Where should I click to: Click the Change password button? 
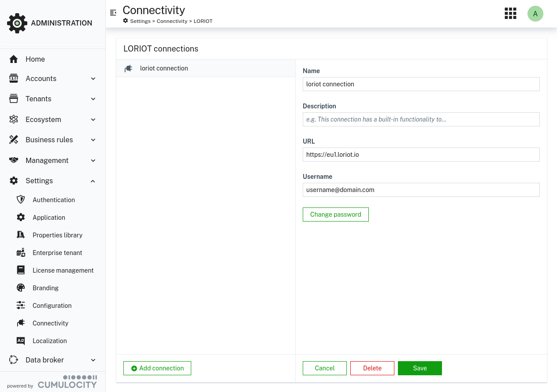pos(335,214)
